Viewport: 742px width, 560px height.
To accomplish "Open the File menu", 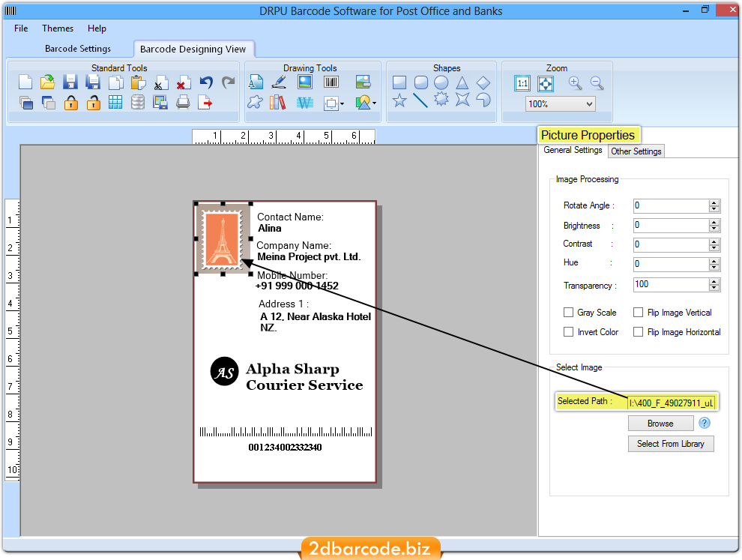I will point(21,28).
